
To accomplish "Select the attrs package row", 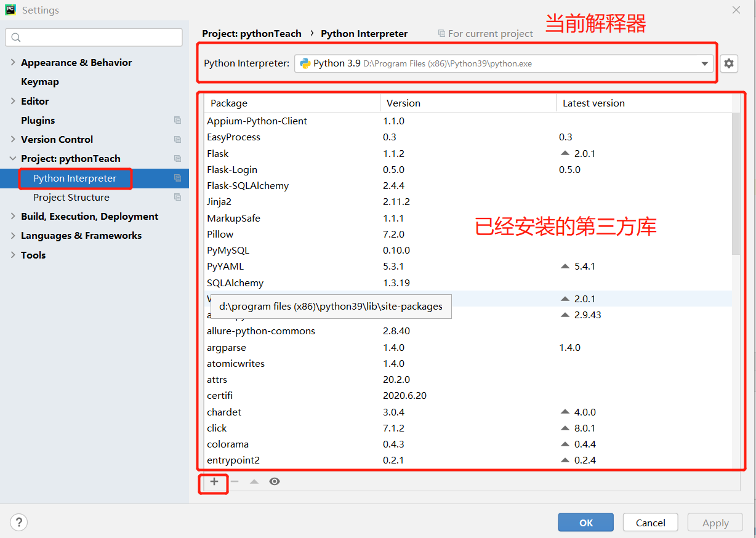I will [468, 379].
